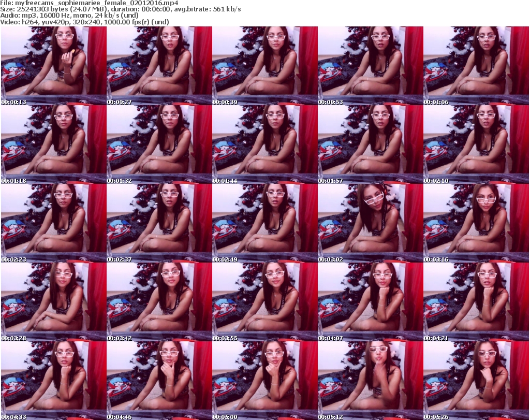
Task: Choose the 00:05:26 preview frame
Action: (x=476, y=381)
